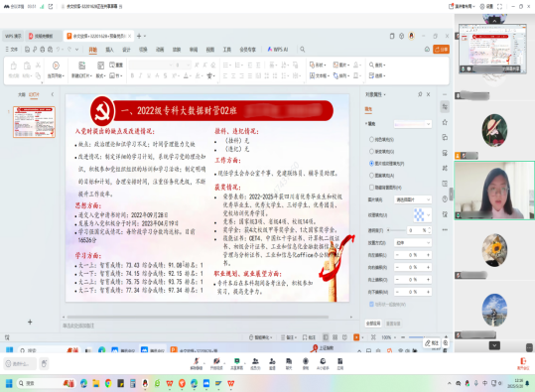Select the picture or texture fill radio button
The image size is (535, 392).
[x=371, y=164]
